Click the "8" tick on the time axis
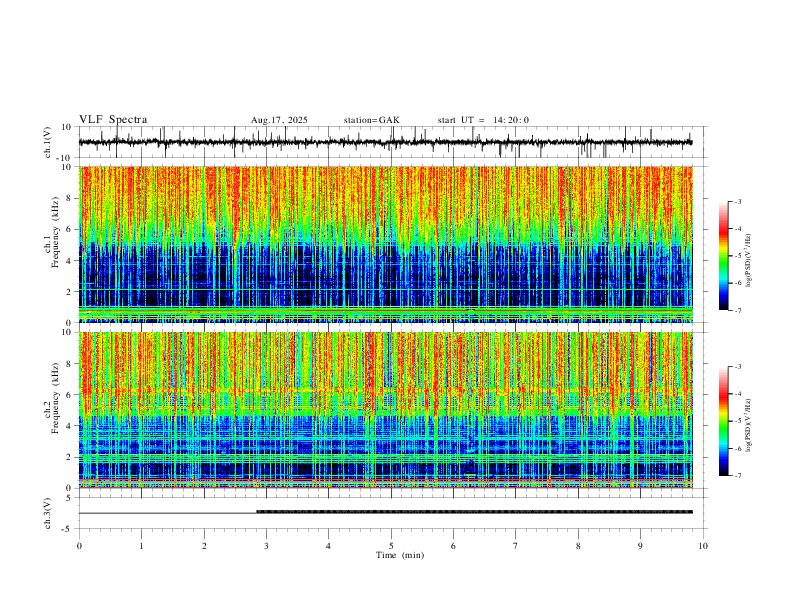 (x=578, y=546)
